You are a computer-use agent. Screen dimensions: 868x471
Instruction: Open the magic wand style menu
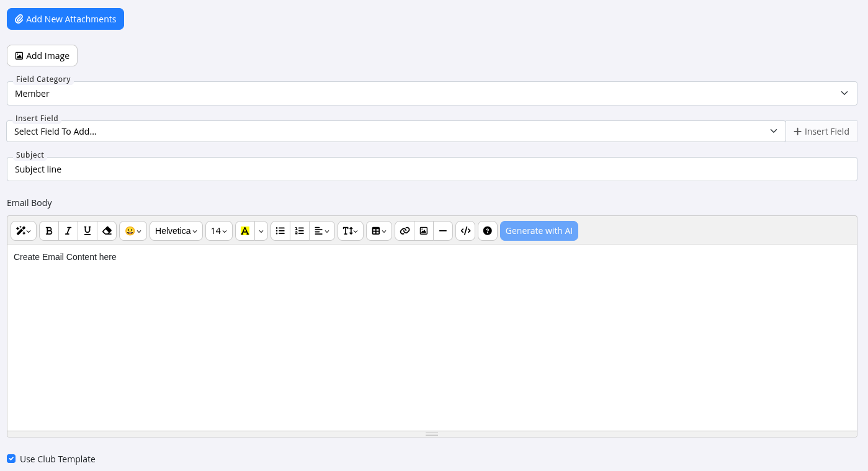24,231
